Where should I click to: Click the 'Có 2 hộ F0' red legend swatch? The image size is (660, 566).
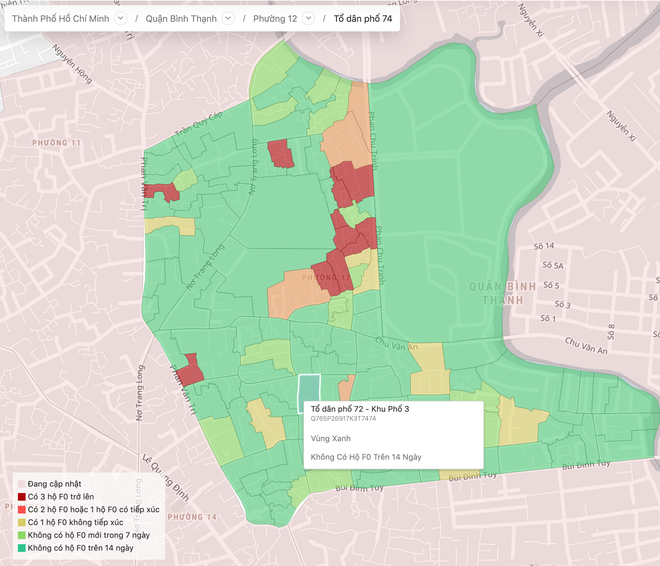click(x=21, y=510)
